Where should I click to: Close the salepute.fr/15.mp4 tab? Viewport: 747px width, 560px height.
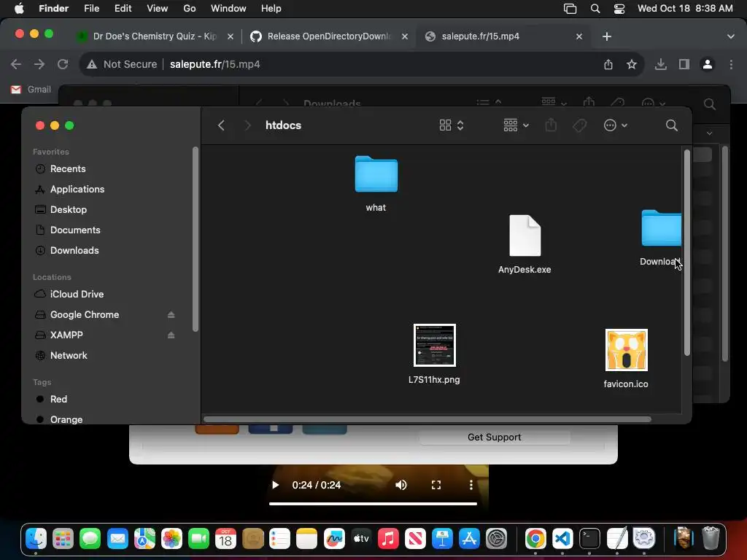coord(578,36)
